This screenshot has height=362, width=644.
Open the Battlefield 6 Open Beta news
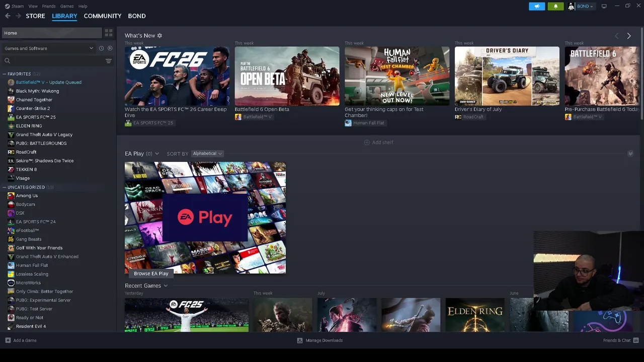tap(287, 76)
